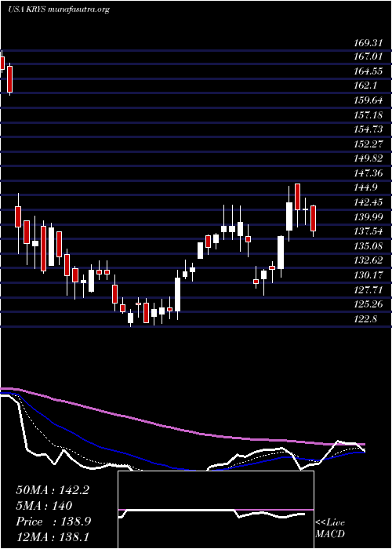Click the 127.71 price axis label

[368, 290]
